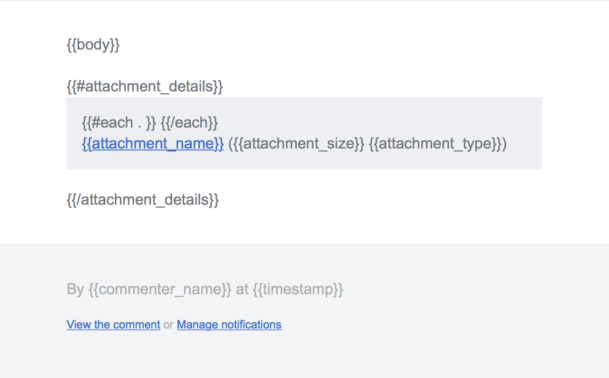The image size is (609, 378).
Task: Select the {{#attachment_details}} opening tag
Action: click(x=144, y=86)
